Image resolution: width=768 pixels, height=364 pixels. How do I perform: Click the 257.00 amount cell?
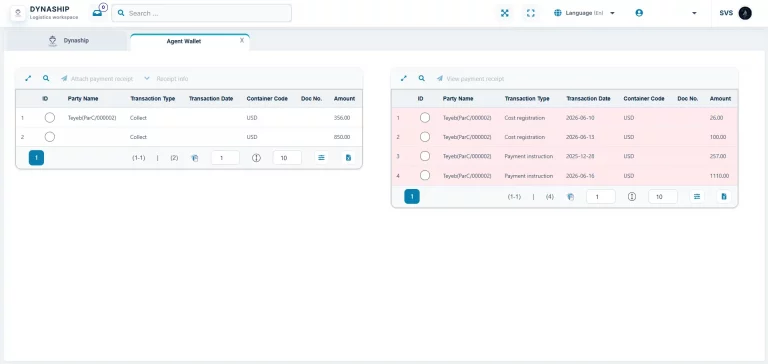coord(718,156)
